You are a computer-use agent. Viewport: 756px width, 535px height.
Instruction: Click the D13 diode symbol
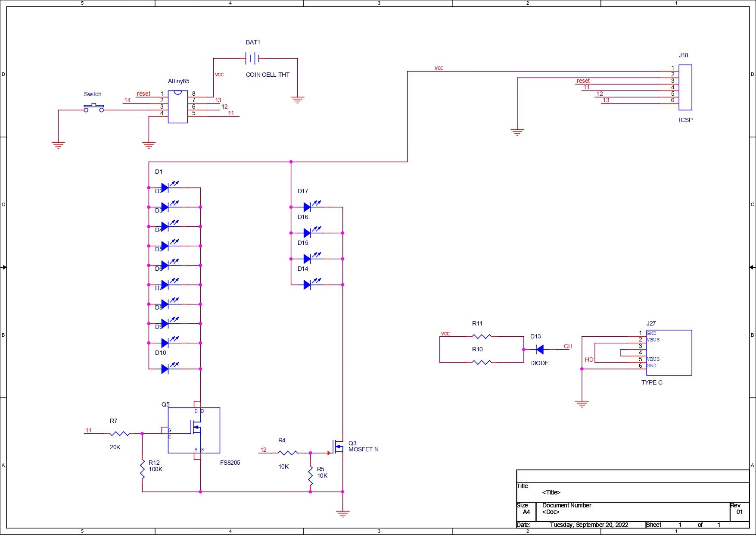pos(539,349)
